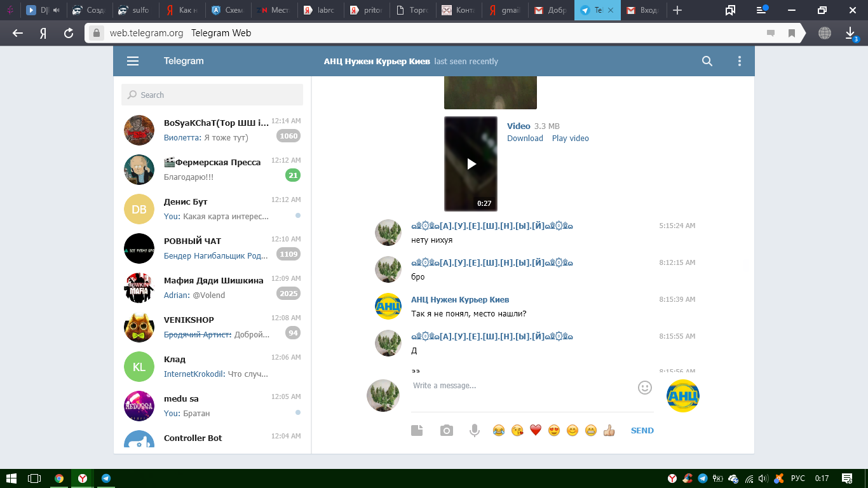Open the Windows action center notifications
This screenshot has height=488, width=868.
(847, 478)
